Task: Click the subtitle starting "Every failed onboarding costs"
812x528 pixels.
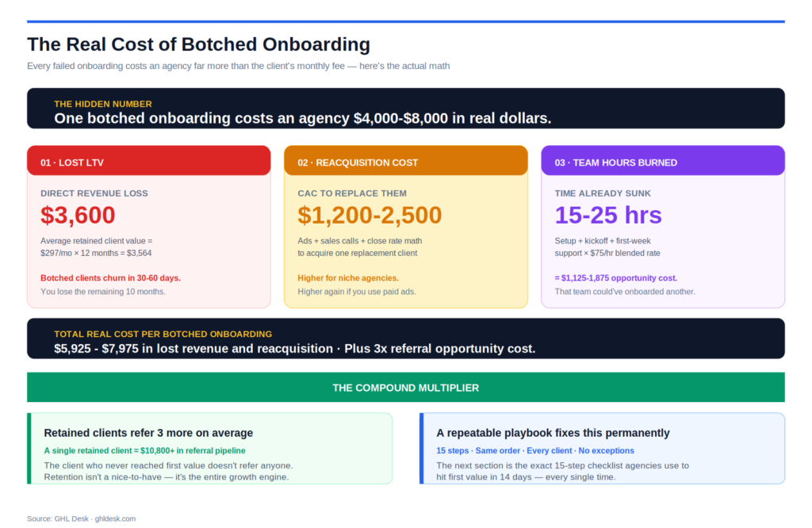Action: coord(238,66)
